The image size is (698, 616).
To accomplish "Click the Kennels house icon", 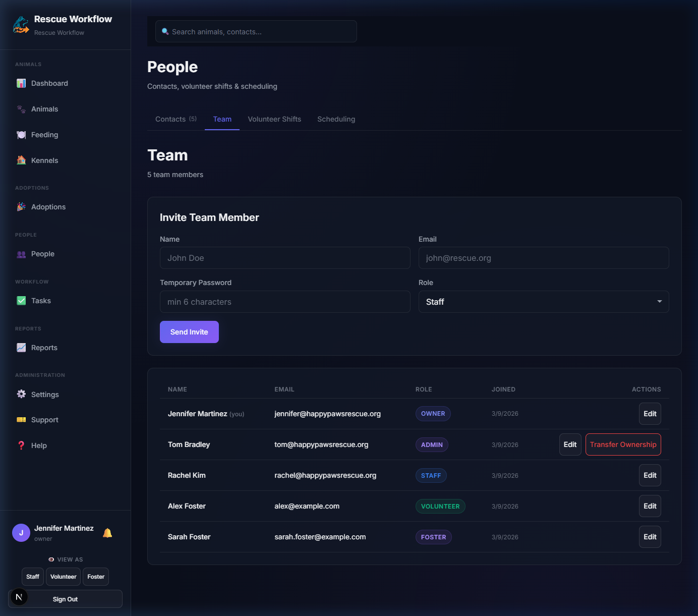I will 21,160.
